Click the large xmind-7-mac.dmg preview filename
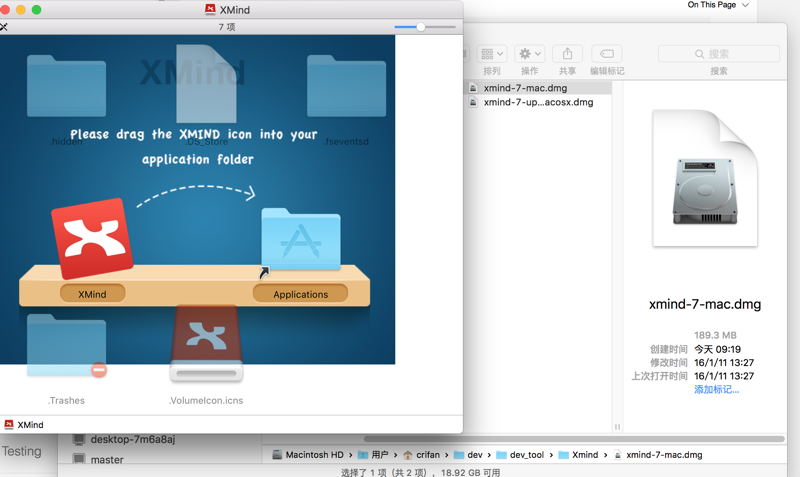The image size is (800, 477). coord(705,304)
